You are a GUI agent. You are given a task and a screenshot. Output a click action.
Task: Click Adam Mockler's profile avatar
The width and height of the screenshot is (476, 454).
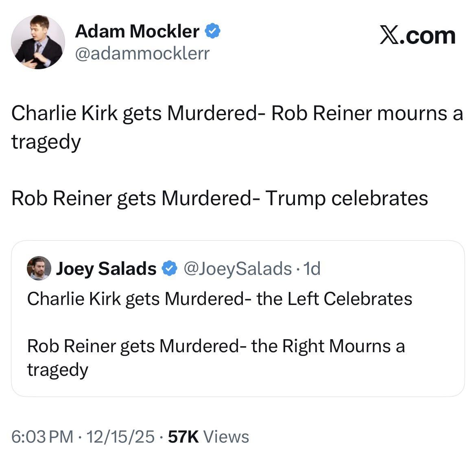[38, 42]
